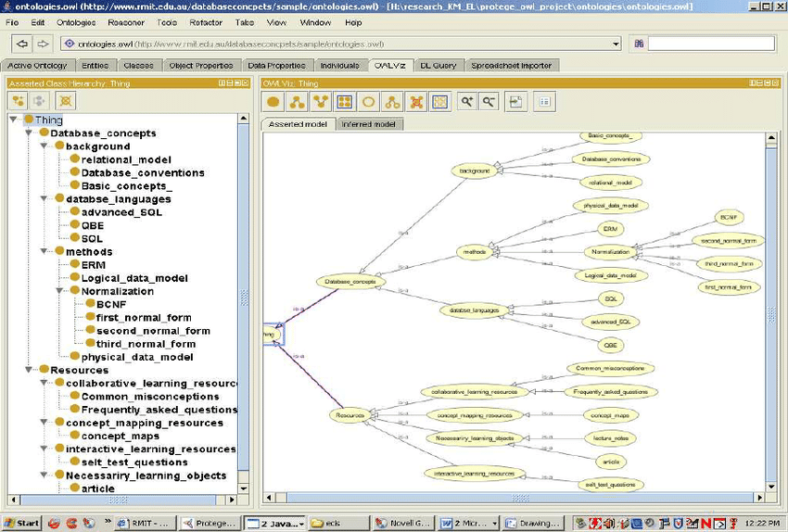Image resolution: width=788 pixels, height=532 pixels.
Task: Open the Drawing taskbar button
Action: (533, 523)
